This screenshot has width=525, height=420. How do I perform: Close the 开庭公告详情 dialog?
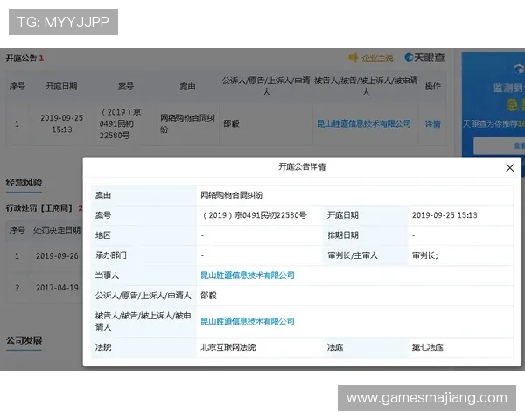(509, 168)
